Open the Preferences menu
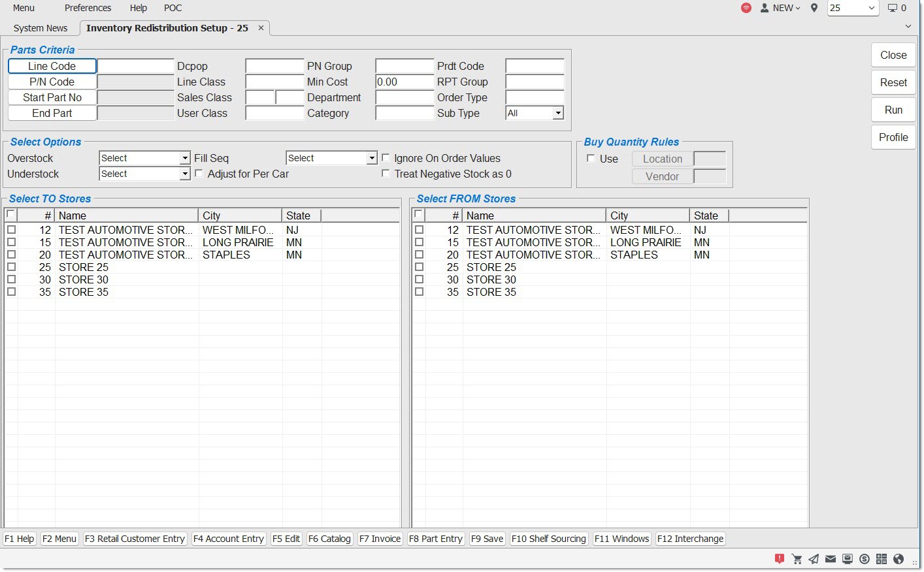 pyautogui.click(x=88, y=8)
